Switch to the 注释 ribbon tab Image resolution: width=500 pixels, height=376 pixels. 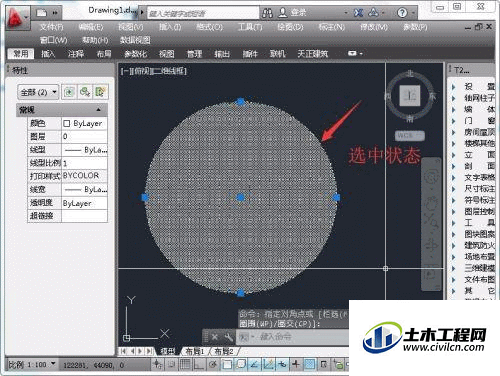tap(76, 53)
